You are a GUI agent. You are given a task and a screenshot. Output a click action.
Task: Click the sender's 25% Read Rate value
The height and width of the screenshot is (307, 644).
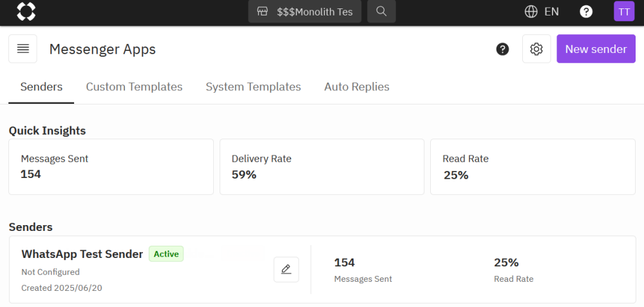tap(506, 262)
